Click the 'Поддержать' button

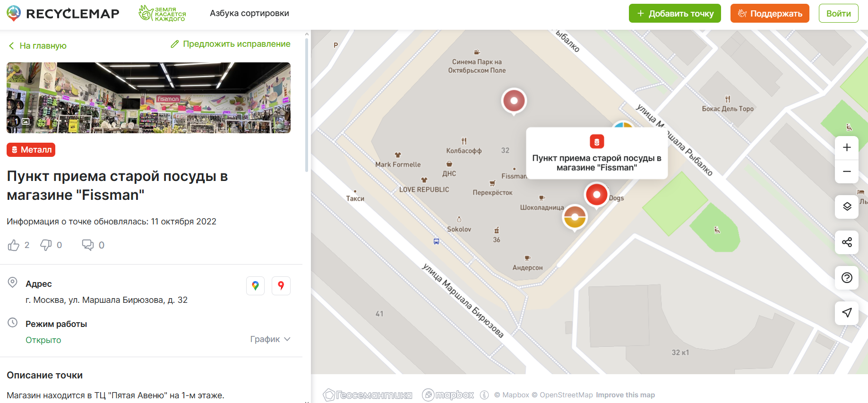[x=770, y=13]
